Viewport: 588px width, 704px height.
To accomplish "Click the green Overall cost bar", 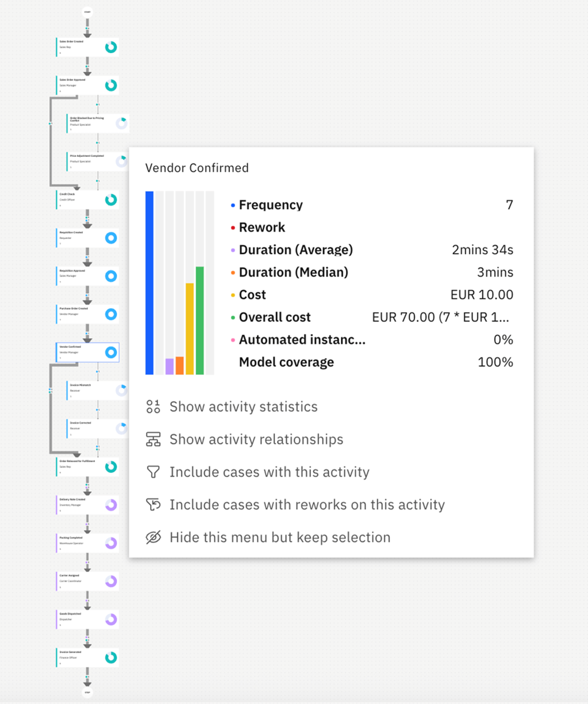I will point(200,320).
